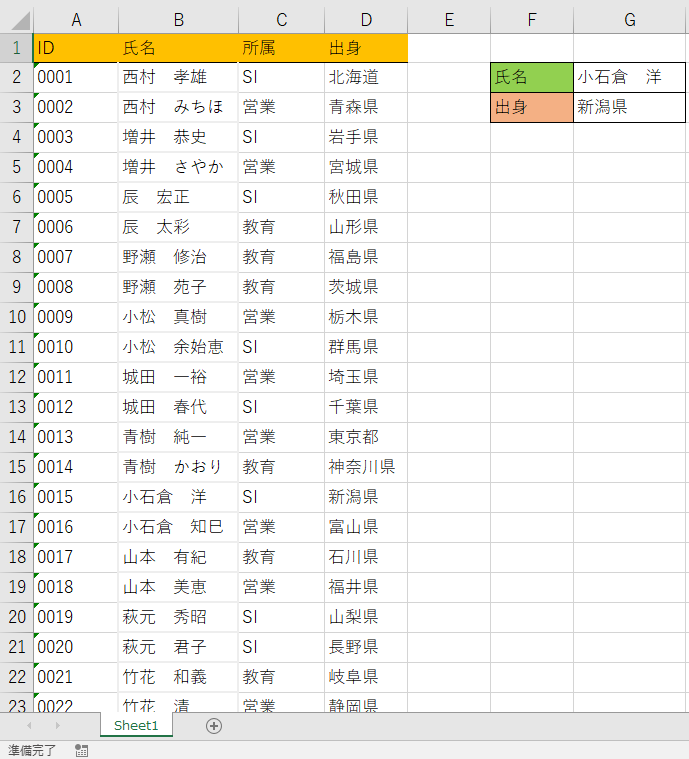The width and height of the screenshot is (689, 759).
Task: Click the orange 出身 label cell in F3
Action: pyautogui.click(x=532, y=107)
